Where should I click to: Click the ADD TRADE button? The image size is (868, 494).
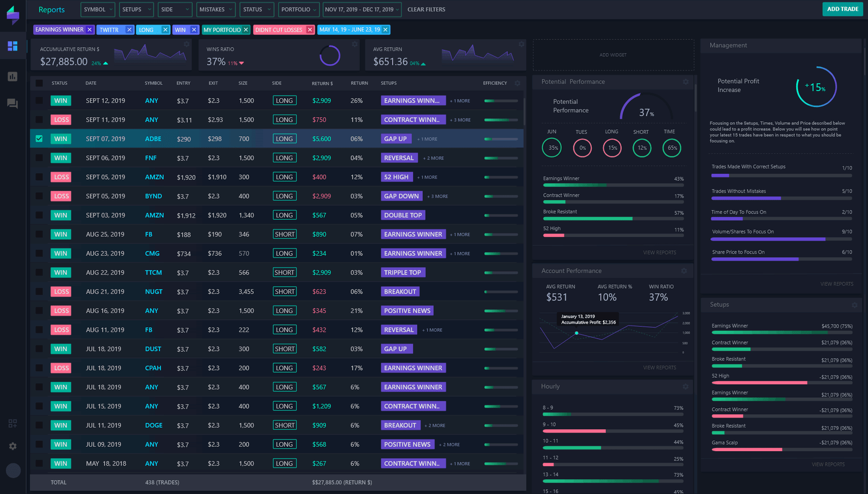[x=843, y=9]
